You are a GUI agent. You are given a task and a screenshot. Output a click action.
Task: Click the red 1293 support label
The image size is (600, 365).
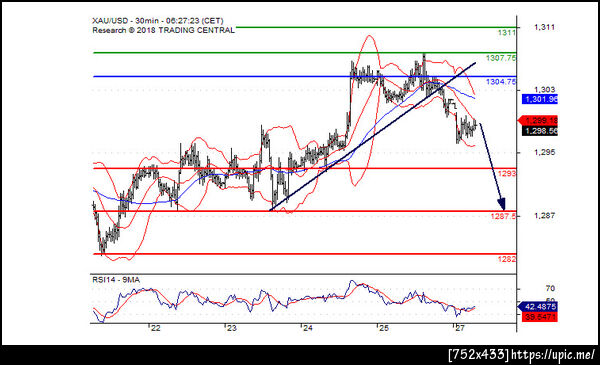(506, 174)
